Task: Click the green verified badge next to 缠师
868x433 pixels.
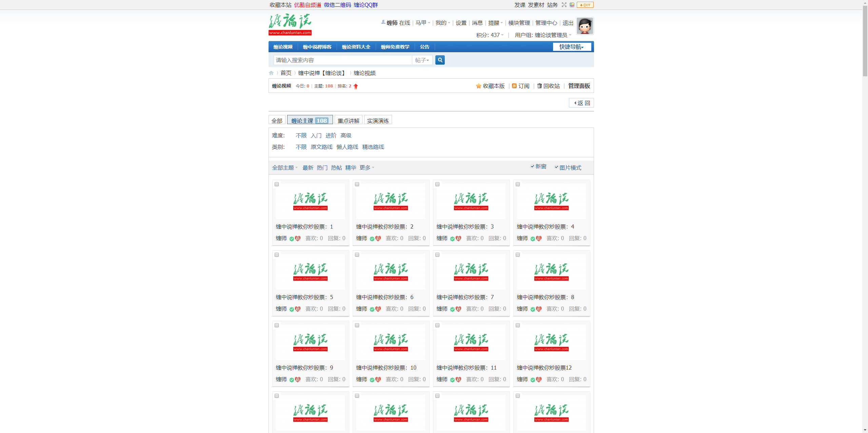Action: coord(292,239)
